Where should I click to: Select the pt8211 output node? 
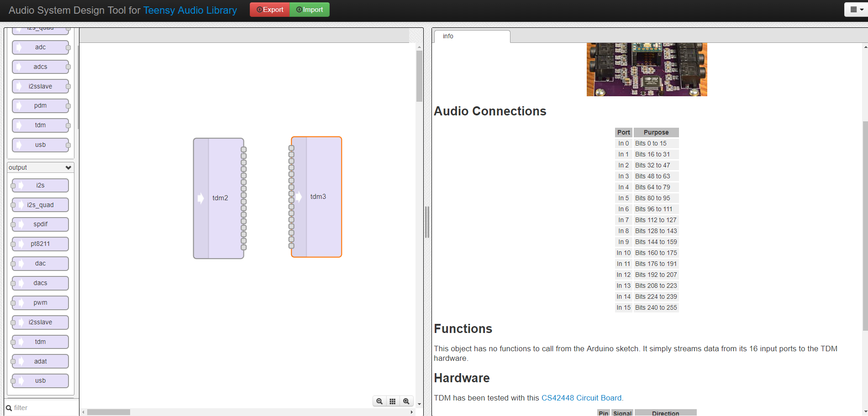[41, 244]
